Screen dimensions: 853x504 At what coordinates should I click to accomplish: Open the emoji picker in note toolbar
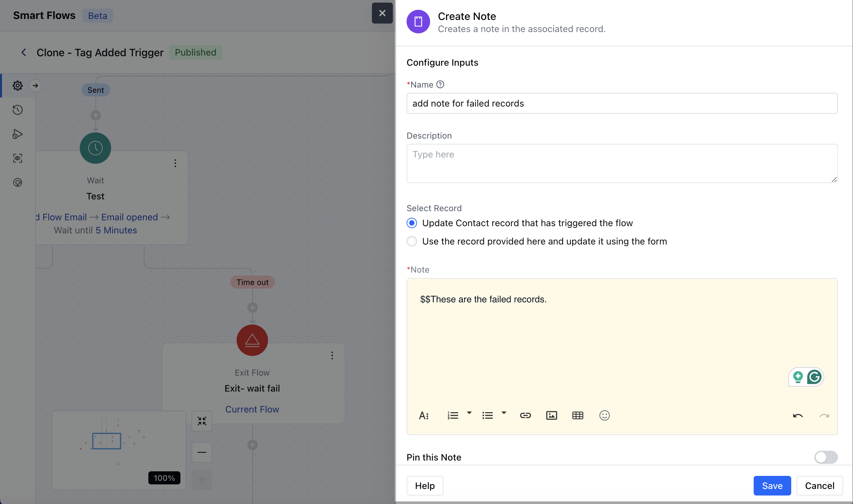tap(604, 415)
